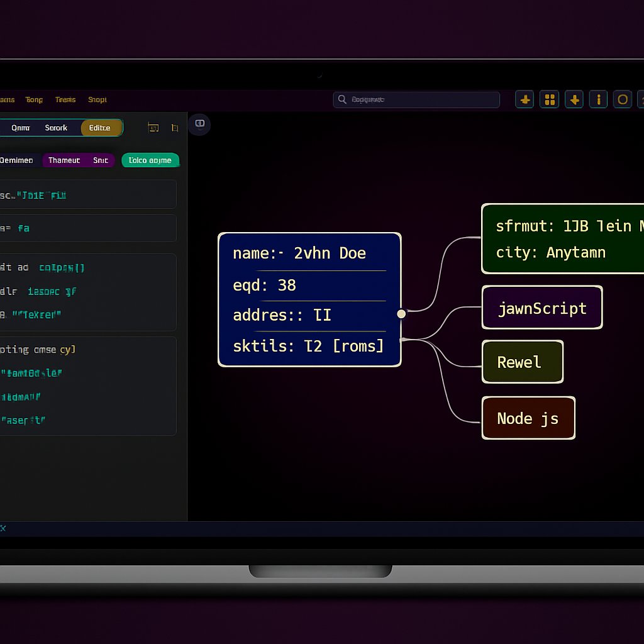Click the Snıc button
The height and width of the screenshot is (644, 644).
point(101,160)
